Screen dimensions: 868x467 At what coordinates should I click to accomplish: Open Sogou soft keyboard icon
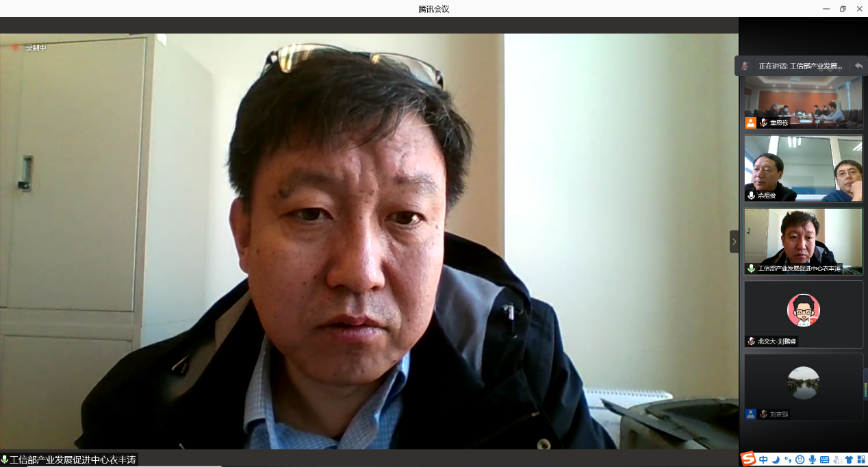(x=824, y=459)
